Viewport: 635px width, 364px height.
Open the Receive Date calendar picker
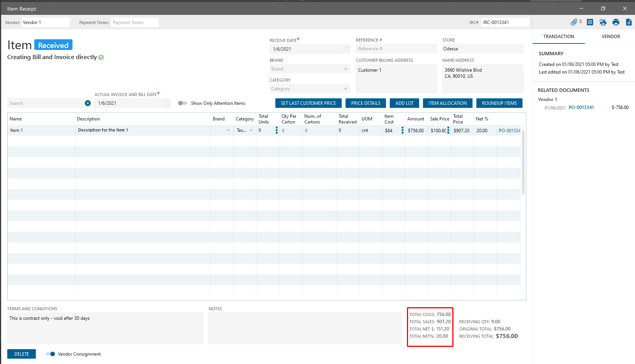click(346, 49)
